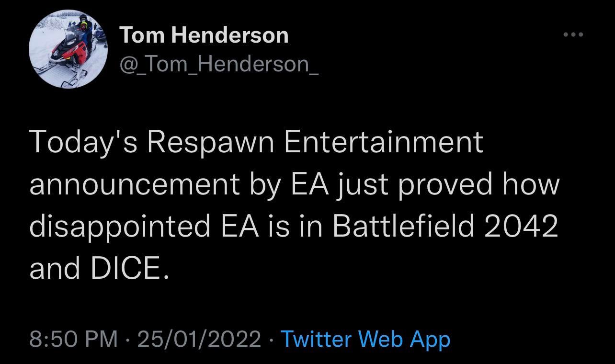This screenshot has width=615, height=364.
Task: Open the Twitter Web App source link
Action: (x=365, y=339)
